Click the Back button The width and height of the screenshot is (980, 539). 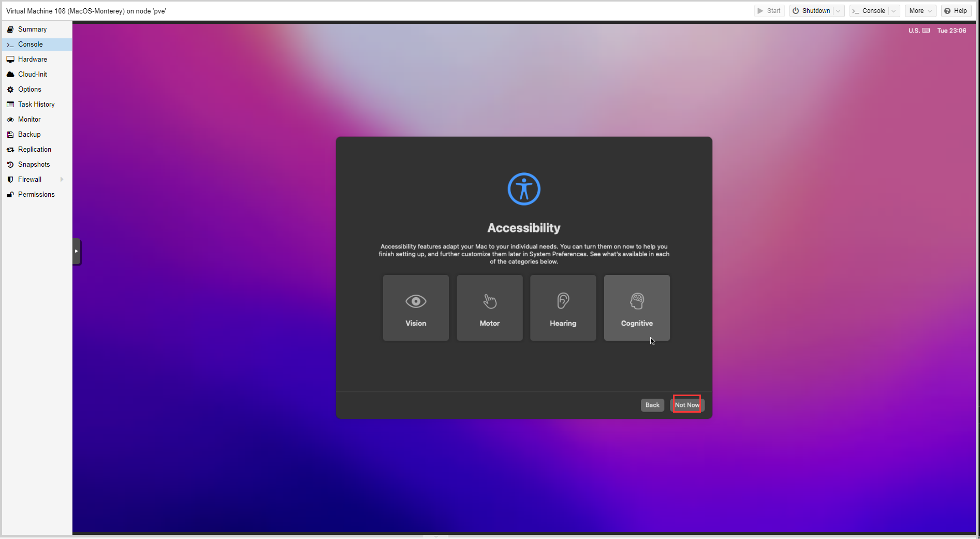click(x=652, y=405)
